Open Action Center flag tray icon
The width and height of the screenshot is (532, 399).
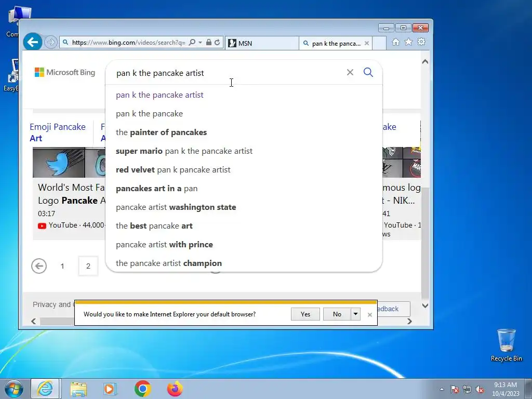(x=455, y=389)
